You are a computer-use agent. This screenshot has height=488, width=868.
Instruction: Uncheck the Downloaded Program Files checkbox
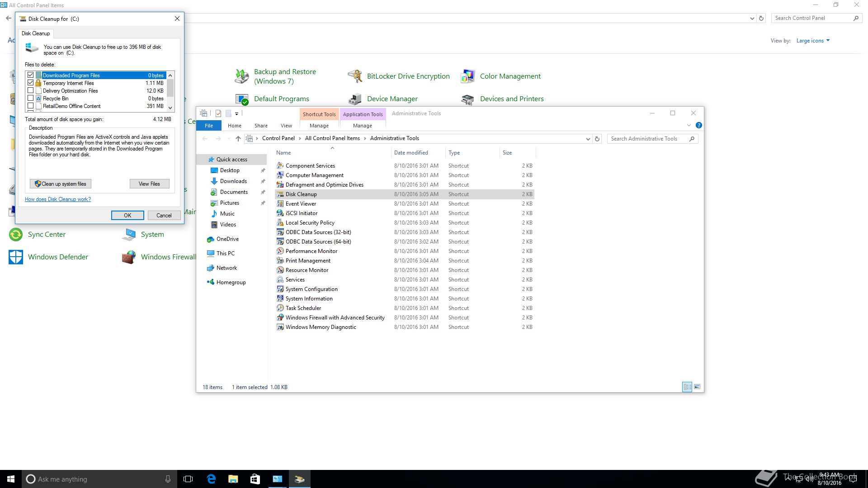point(31,75)
